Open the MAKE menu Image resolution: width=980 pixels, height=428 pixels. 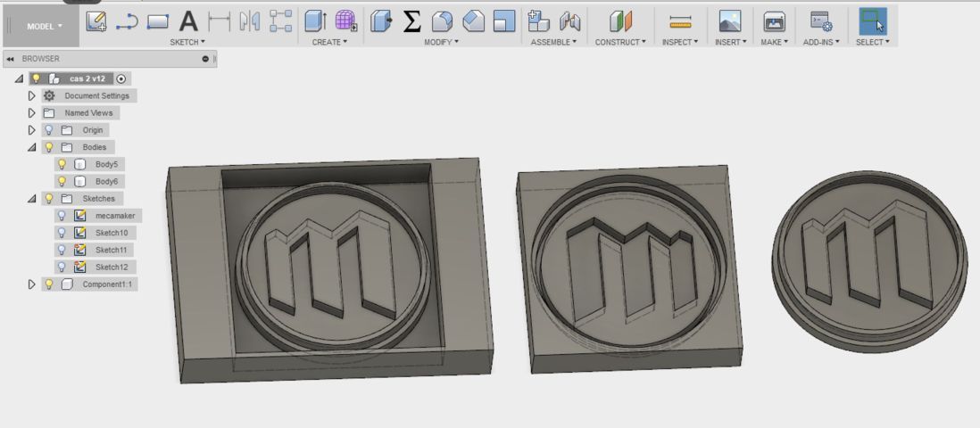775,42
